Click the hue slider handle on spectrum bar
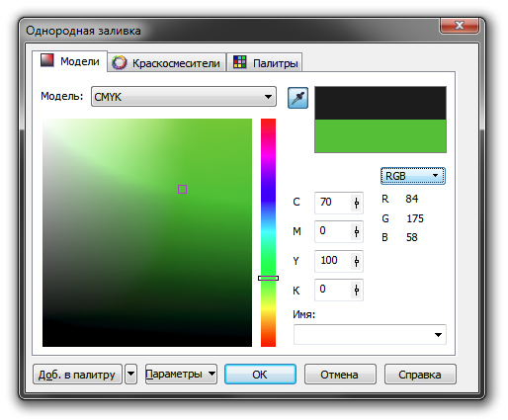Viewport: 508px width, 420px height. click(x=268, y=278)
